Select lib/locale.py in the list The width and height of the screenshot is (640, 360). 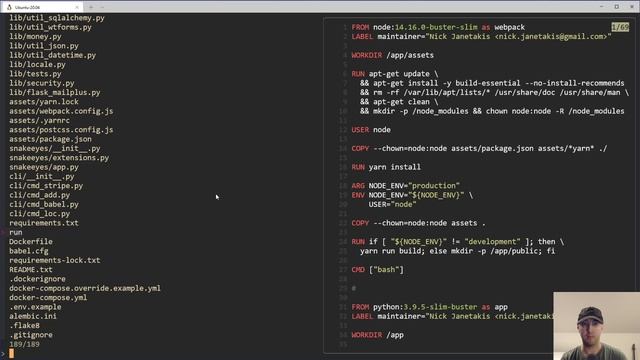tap(37, 64)
